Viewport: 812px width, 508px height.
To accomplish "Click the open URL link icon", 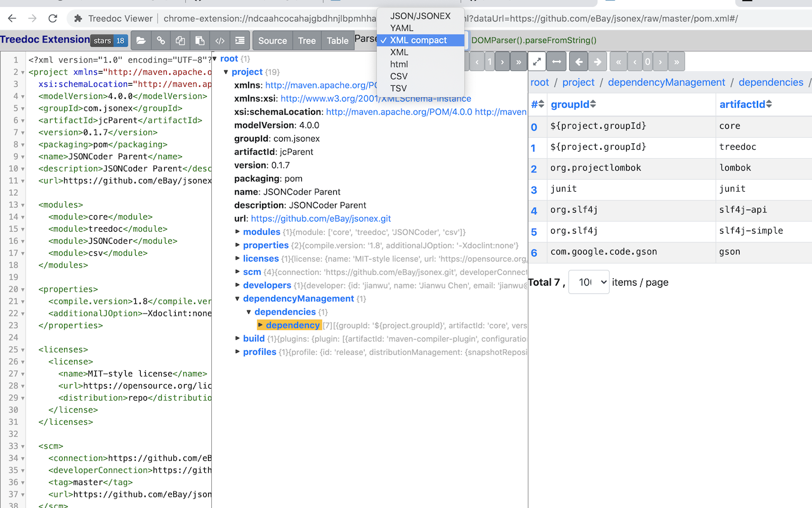I will (160, 41).
